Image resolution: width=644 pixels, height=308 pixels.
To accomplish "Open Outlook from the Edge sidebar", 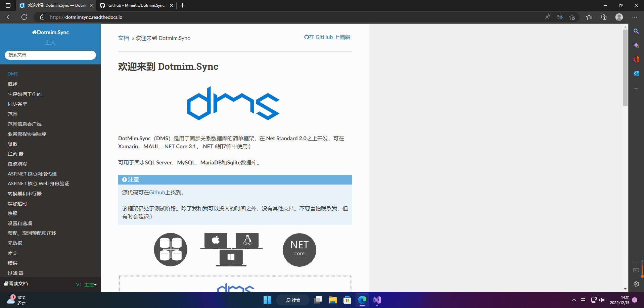I will coord(636,73).
